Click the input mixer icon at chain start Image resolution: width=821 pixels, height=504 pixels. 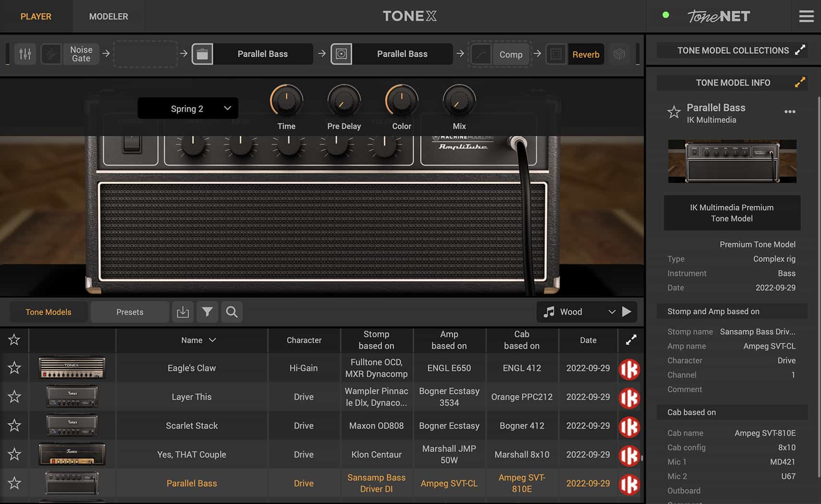(25, 54)
